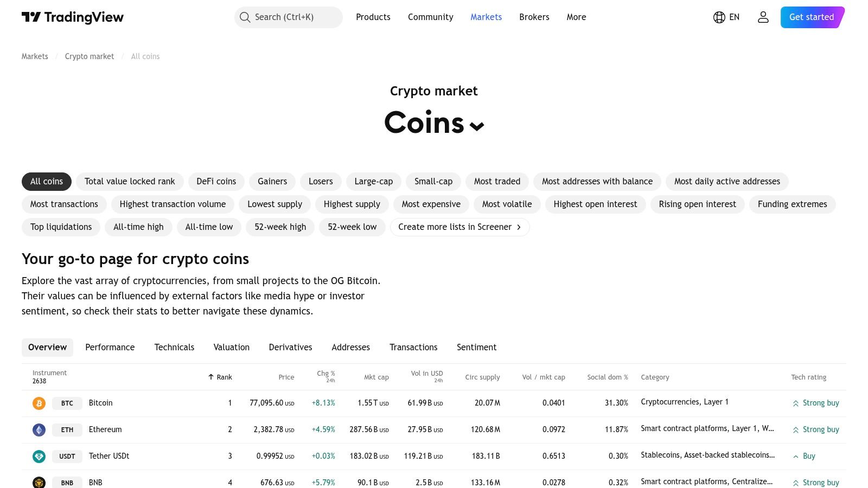Open Create more lists in Screener
This screenshot has width=868, height=488.
click(460, 227)
